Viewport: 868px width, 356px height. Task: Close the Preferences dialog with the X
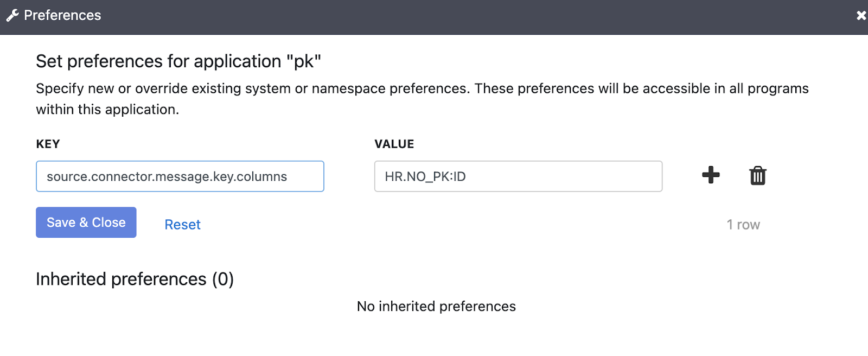click(861, 15)
